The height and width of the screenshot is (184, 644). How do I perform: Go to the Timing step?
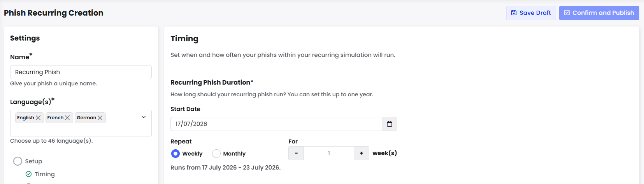pyautogui.click(x=44, y=174)
